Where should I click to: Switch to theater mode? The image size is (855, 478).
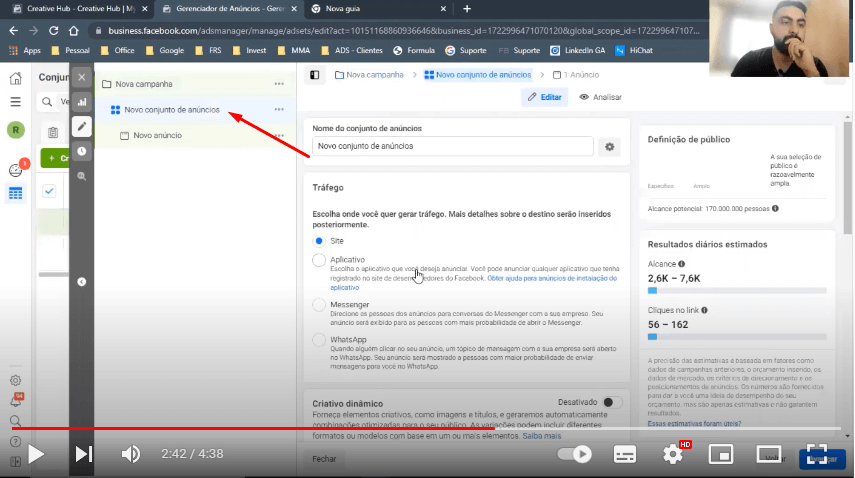(769, 453)
